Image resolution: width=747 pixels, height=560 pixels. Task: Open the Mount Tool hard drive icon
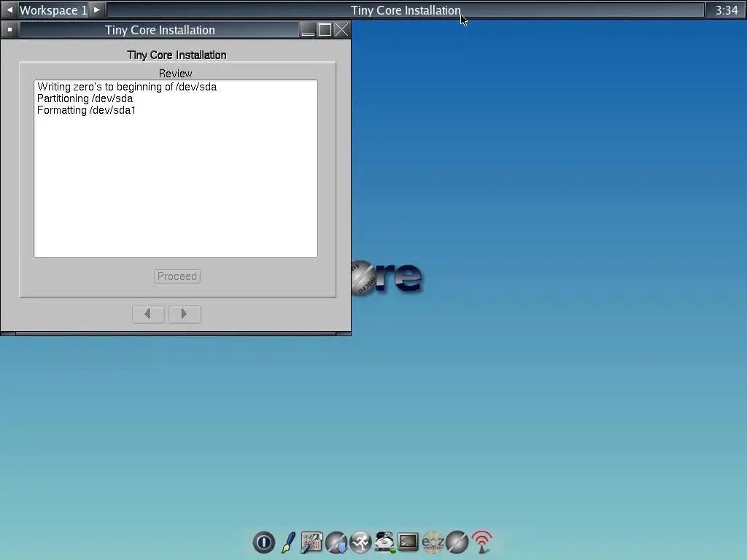pyautogui.click(x=384, y=542)
